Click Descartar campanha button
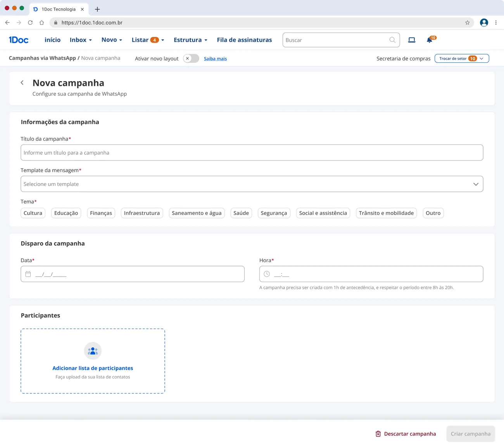 406,434
